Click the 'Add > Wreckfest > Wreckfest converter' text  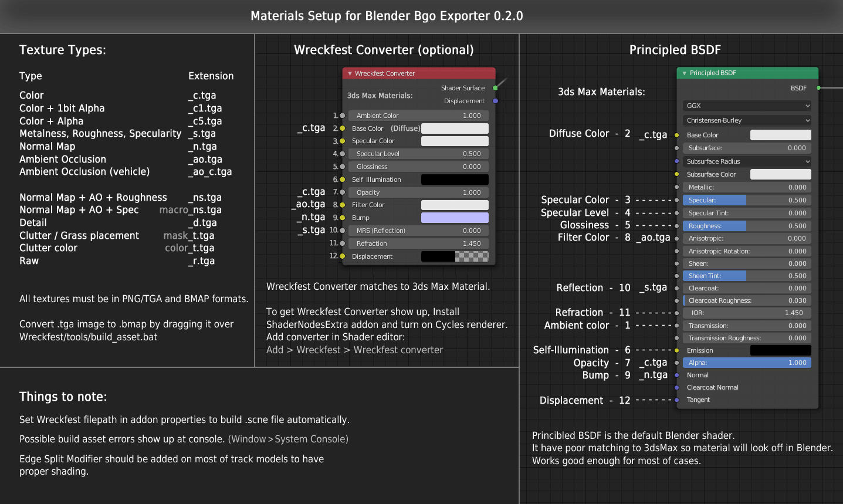click(x=354, y=350)
